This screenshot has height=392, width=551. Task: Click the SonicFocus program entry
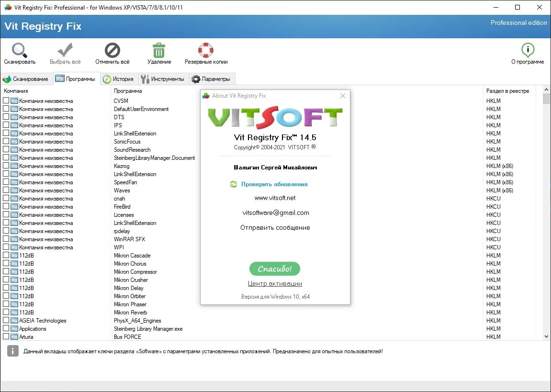click(x=127, y=142)
